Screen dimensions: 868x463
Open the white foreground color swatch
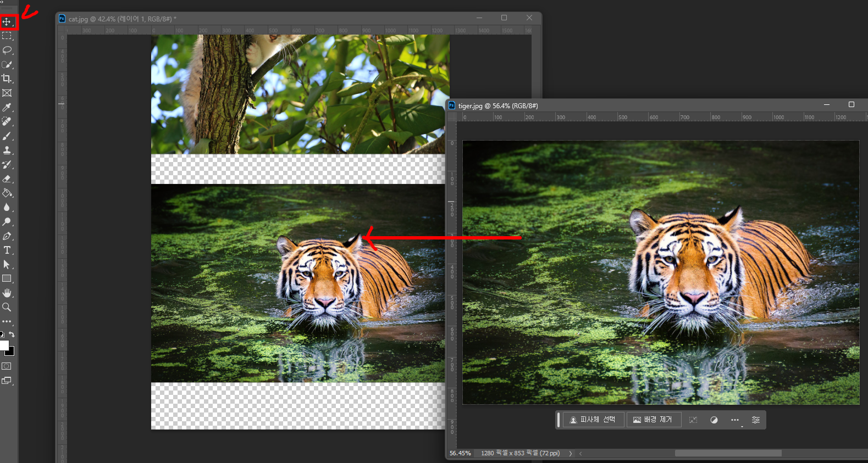[x=4, y=345]
